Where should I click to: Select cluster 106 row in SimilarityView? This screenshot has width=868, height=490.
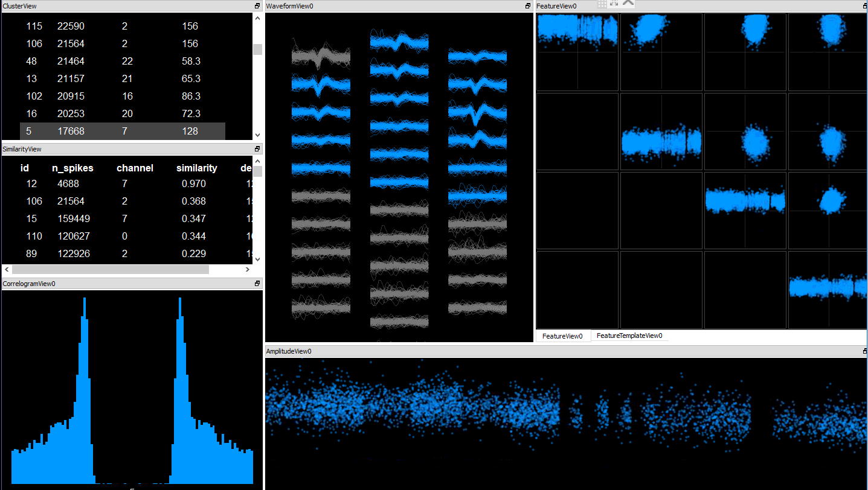click(91, 201)
